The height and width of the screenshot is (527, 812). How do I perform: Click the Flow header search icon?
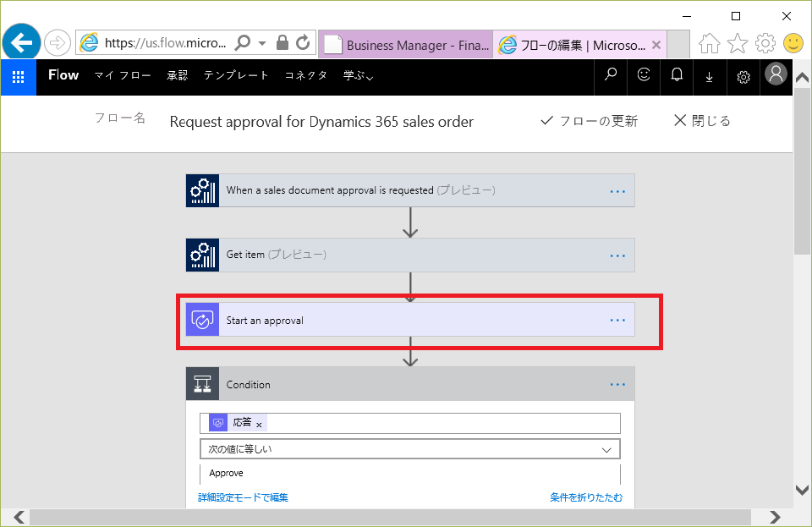click(611, 75)
